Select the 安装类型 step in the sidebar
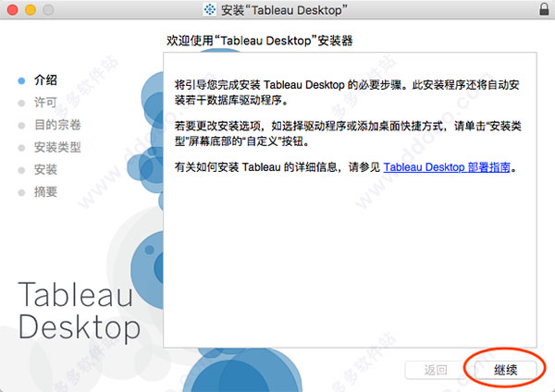 click(x=57, y=147)
